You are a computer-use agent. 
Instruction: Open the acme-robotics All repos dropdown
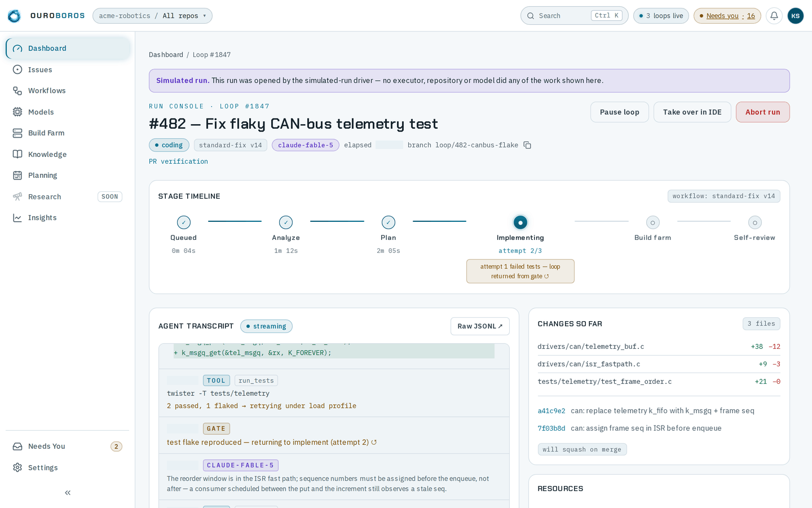click(152, 16)
